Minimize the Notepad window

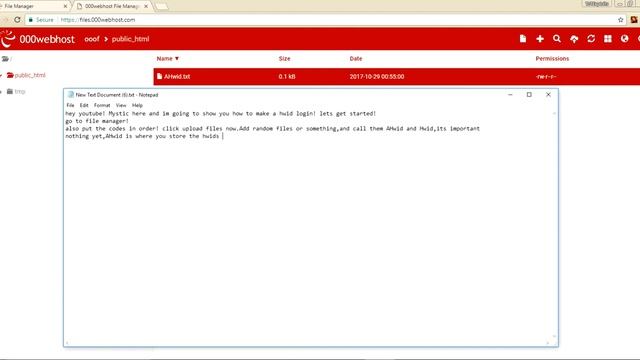510,95
